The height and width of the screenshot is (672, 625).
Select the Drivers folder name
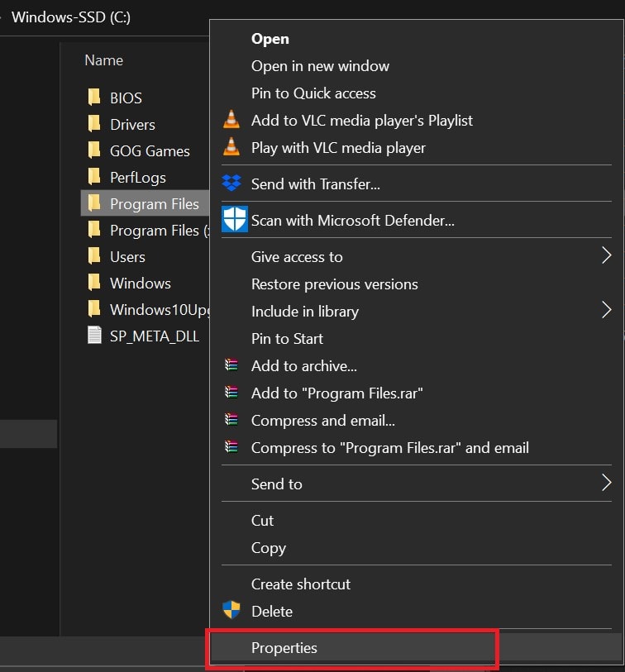pos(132,125)
